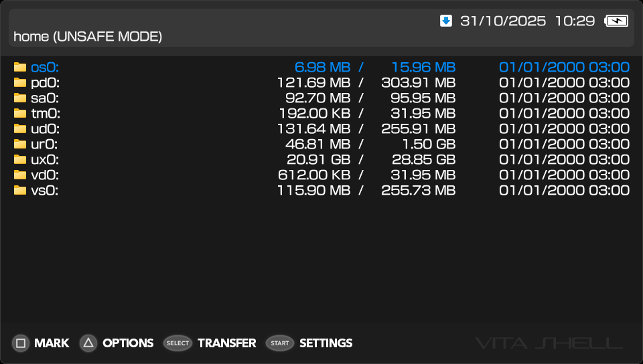Viewport: 643px width, 364px height.
Task: Click the folder icon beside os0:
Action: point(19,67)
